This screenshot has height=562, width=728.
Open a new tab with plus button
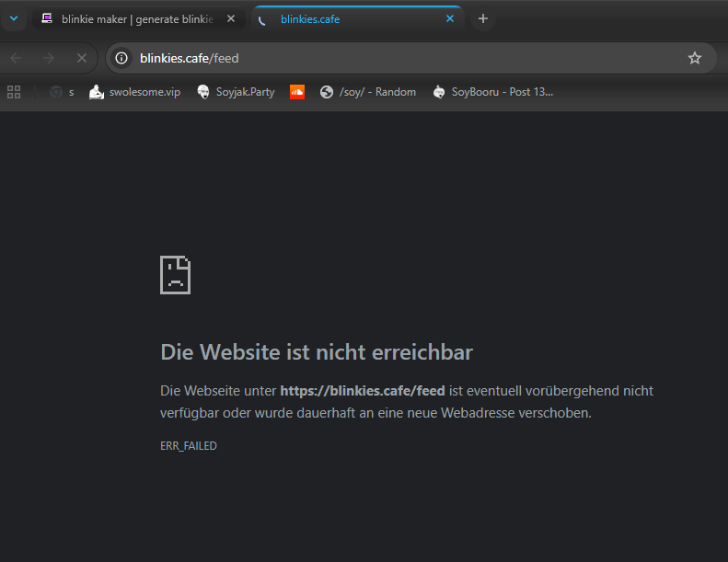[483, 19]
